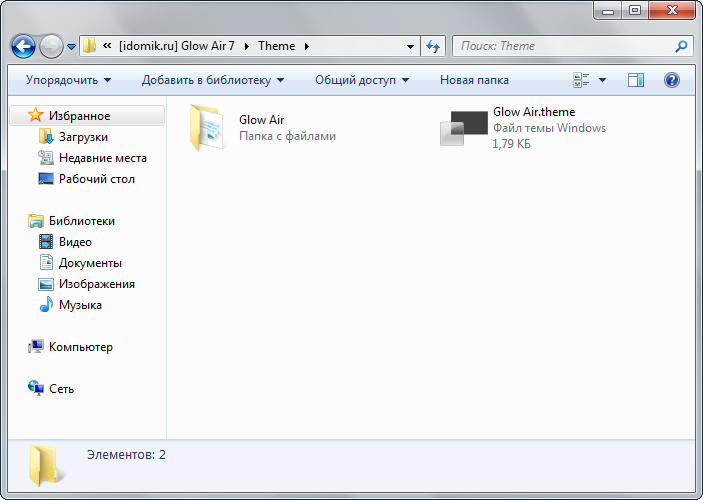The image size is (703, 500).
Task: Click the double chevron in address bar
Action: point(107,46)
